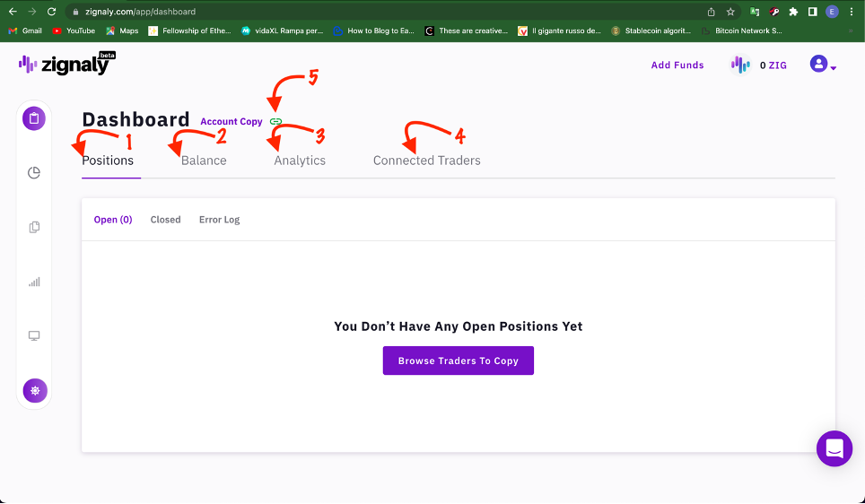Click the translate extension icon
The width and height of the screenshot is (865, 504).
[x=755, y=12]
